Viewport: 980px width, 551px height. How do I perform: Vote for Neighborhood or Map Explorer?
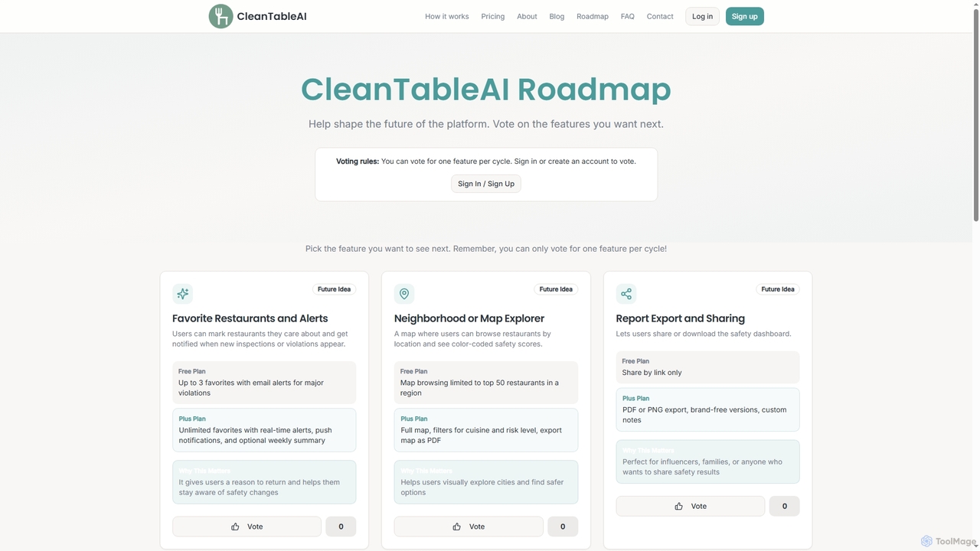469,527
